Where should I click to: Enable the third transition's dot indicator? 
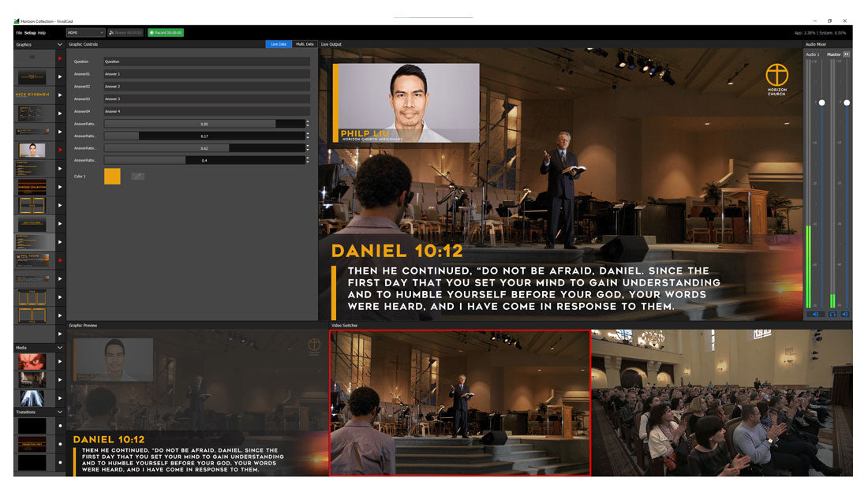(60, 461)
